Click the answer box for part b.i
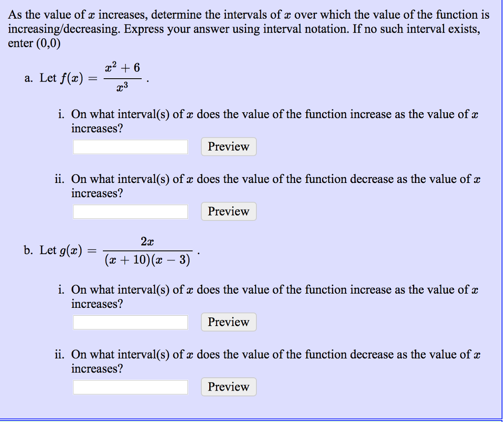The width and height of the screenshot is (504, 422). [130, 322]
